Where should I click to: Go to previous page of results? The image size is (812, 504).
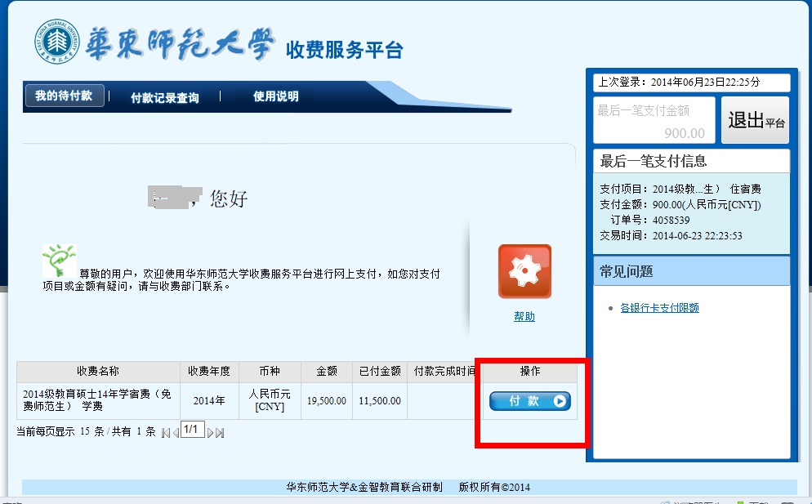click(176, 432)
